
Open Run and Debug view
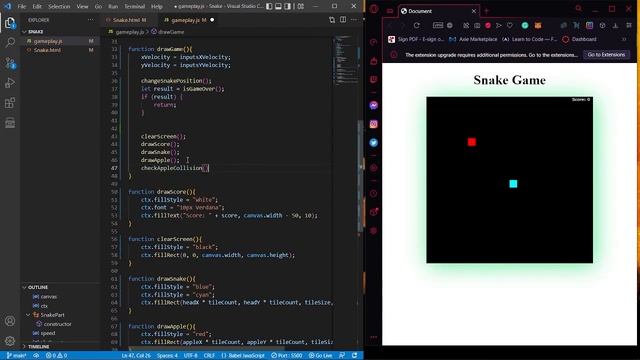pyautogui.click(x=10, y=83)
